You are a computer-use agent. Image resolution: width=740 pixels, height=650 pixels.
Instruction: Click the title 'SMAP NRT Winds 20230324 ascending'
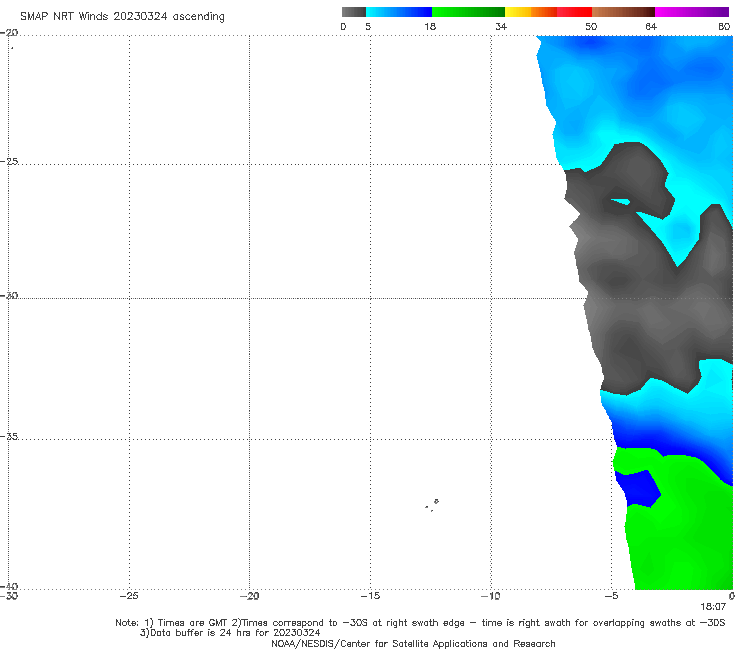point(122,16)
